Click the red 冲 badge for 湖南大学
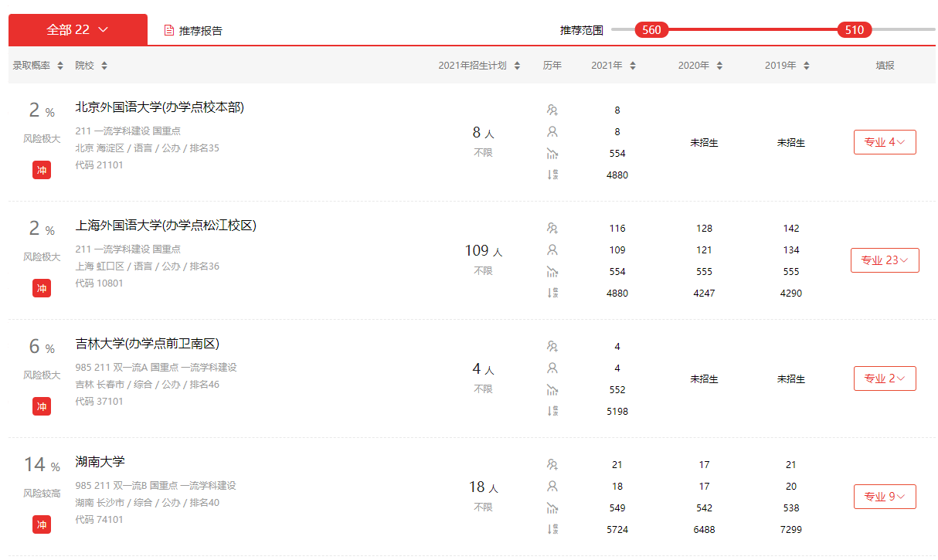 point(42,524)
